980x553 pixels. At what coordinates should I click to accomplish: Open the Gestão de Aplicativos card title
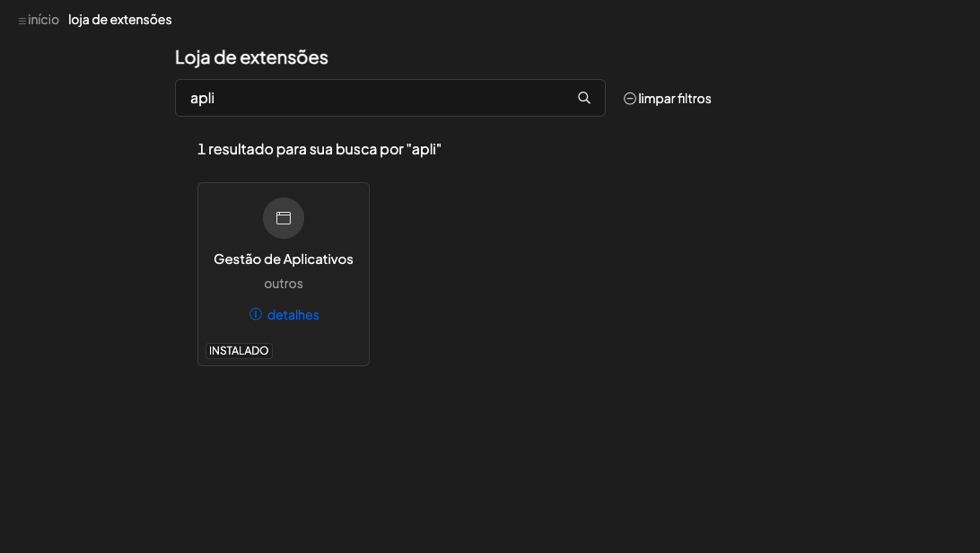[284, 259]
